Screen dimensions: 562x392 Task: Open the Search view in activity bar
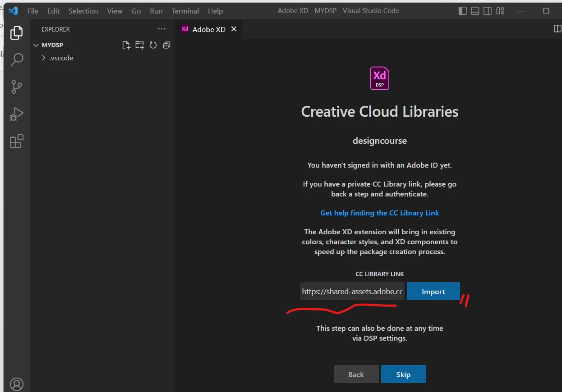point(17,59)
